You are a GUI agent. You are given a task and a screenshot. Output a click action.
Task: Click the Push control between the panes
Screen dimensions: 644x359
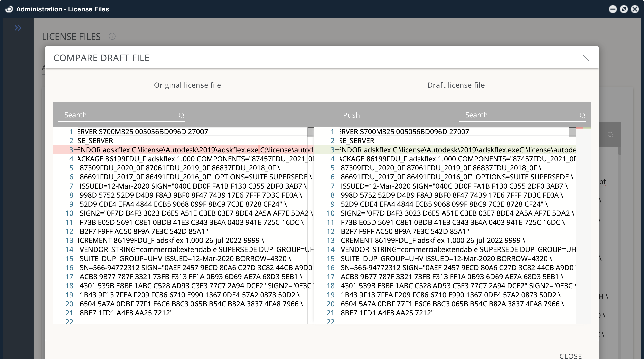pos(351,115)
